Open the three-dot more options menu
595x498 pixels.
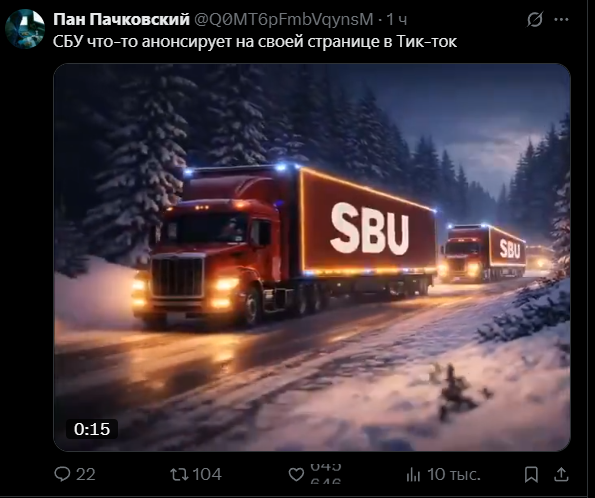(562, 19)
